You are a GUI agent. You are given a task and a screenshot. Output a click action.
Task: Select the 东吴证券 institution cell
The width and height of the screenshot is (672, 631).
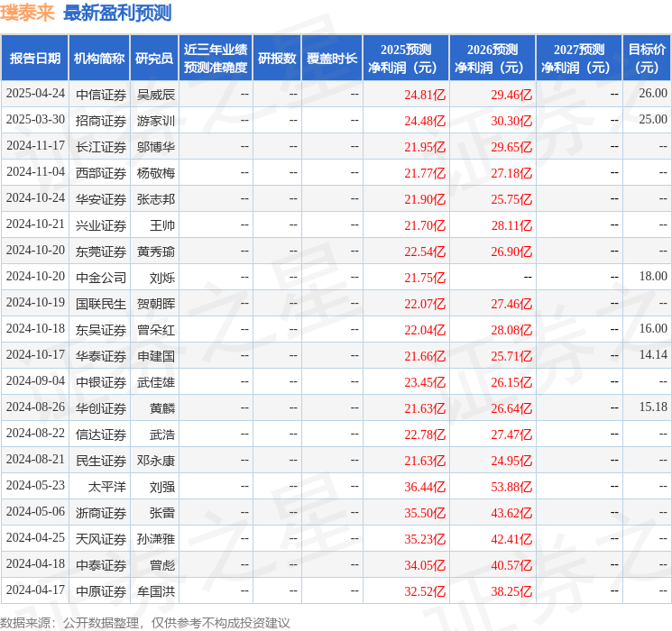click(101, 329)
